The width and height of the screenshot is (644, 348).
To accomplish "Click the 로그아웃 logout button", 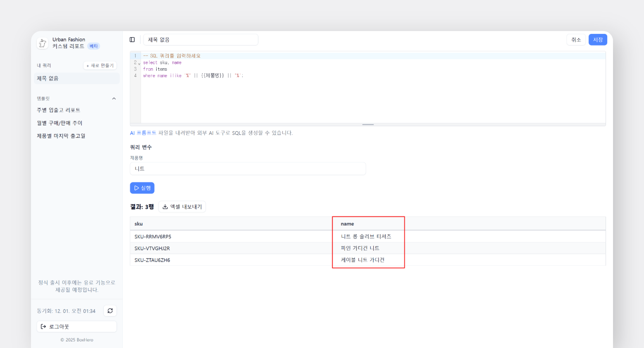I will (77, 326).
